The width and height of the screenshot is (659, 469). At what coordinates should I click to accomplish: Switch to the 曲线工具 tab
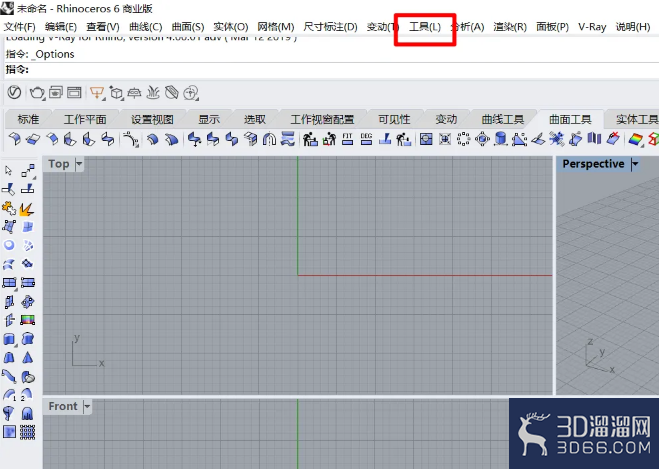pyautogui.click(x=503, y=119)
